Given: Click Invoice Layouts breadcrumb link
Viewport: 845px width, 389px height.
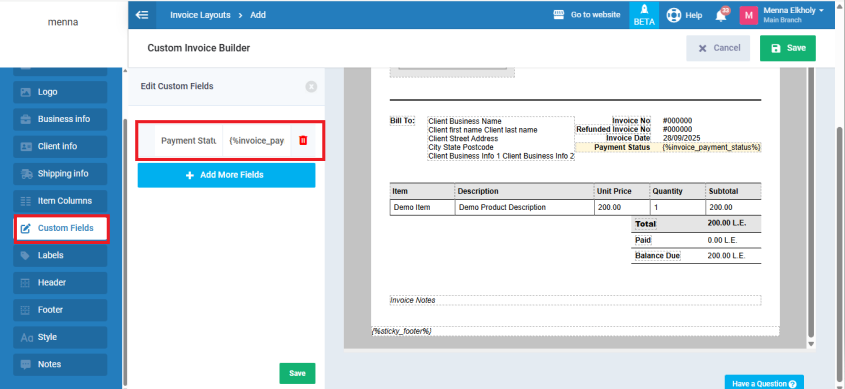Looking at the screenshot, I should click(x=200, y=15).
